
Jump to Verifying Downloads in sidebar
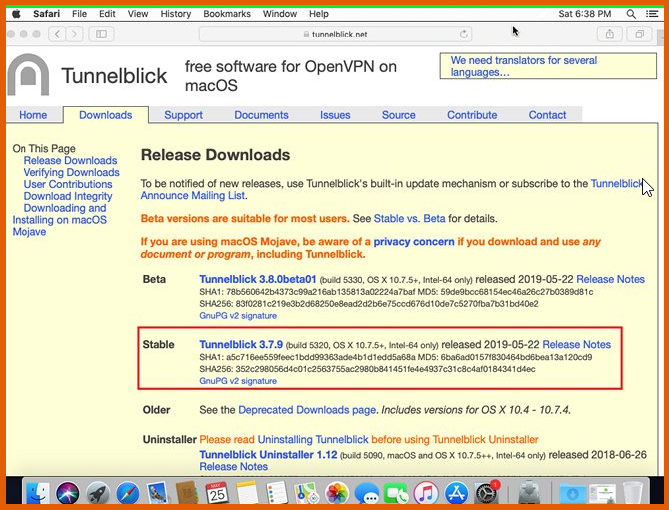coord(71,172)
